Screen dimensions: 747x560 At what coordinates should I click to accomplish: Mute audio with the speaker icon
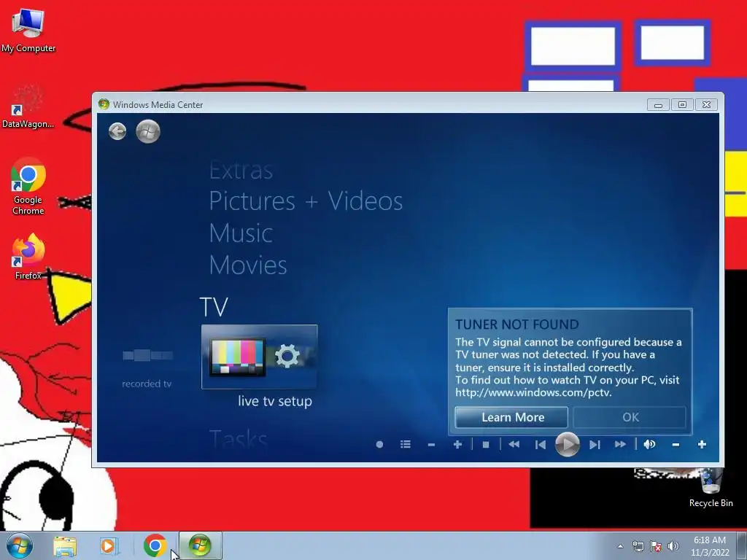tap(649, 444)
